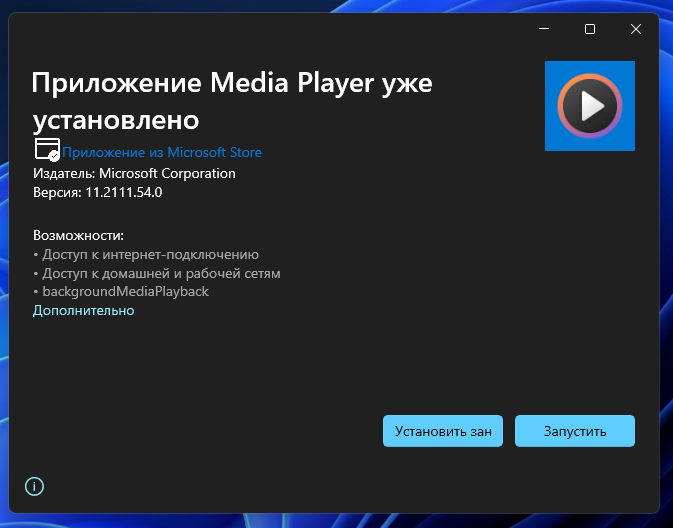Viewport: 673px width, 528px height.
Task: Click the Media Player app logo
Action: click(x=590, y=106)
